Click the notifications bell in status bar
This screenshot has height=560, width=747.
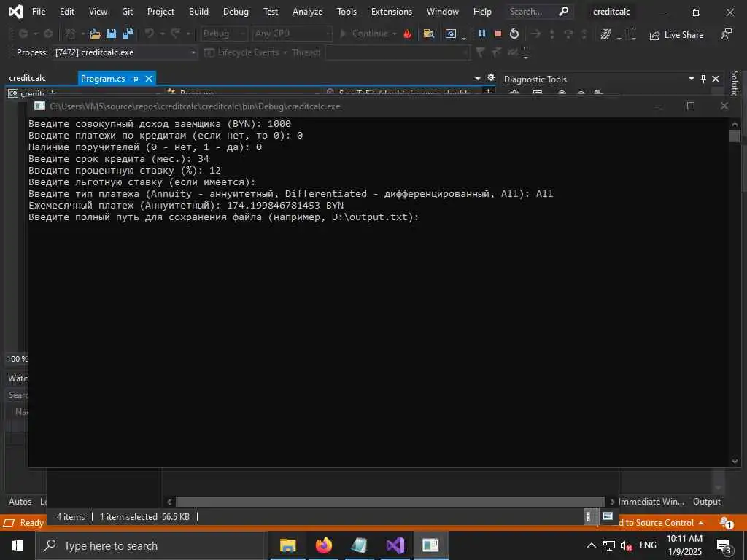pos(726,522)
